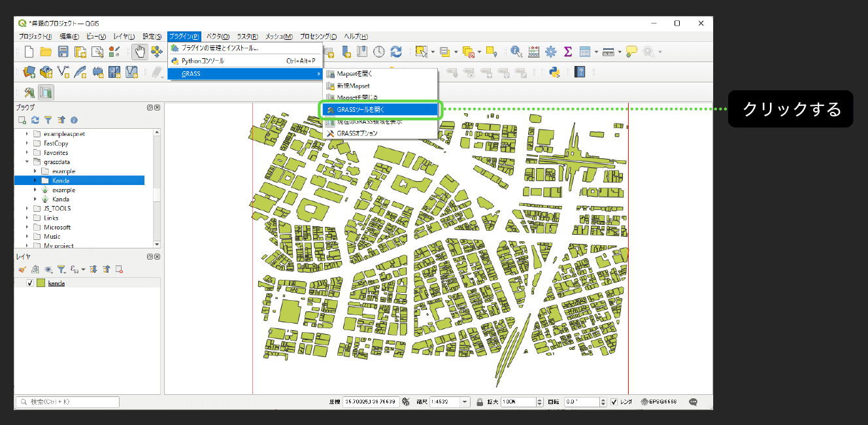Open Select Features tool dropdown arrow
868x425 pixels.
[x=432, y=52]
